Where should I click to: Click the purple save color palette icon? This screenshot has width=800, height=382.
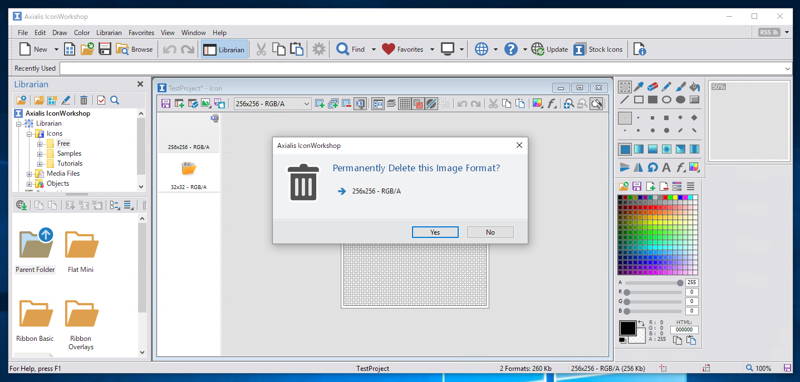637,186
